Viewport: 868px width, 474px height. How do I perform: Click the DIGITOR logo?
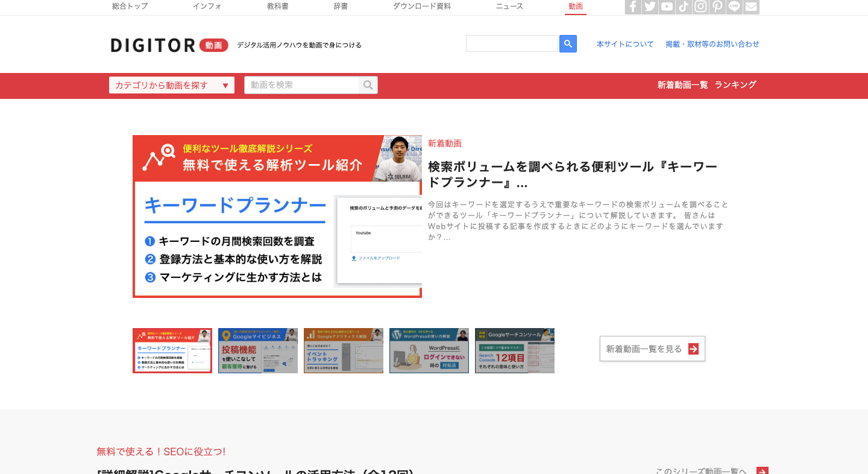pos(153,45)
